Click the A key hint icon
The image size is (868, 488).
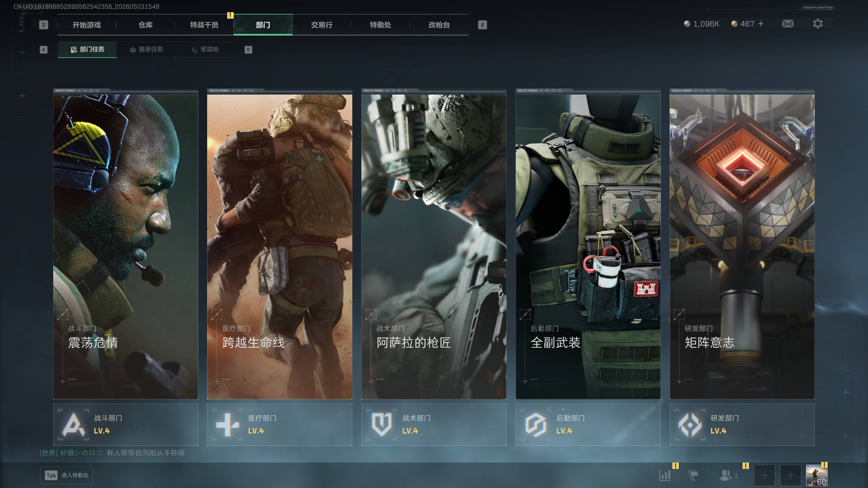pos(43,49)
